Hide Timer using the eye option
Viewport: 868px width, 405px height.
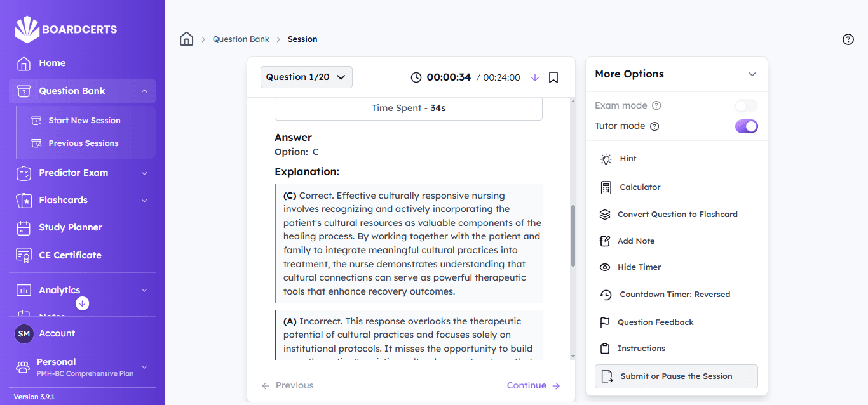pos(639,267)
